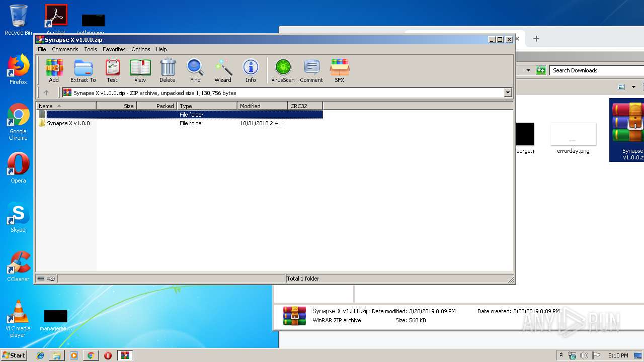Sort by the CRC32 column header
The image size is (644, 362).
click(305, 106)
